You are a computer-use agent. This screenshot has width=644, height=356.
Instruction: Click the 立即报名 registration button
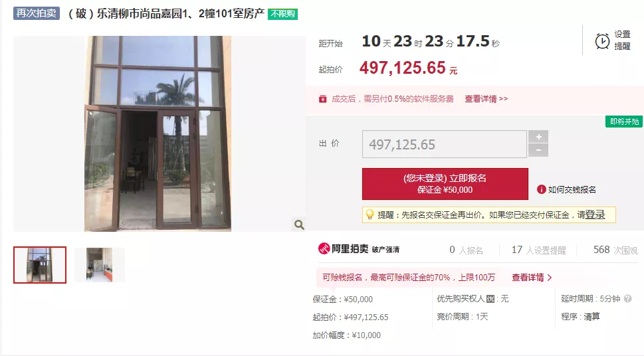coord(445,183)
